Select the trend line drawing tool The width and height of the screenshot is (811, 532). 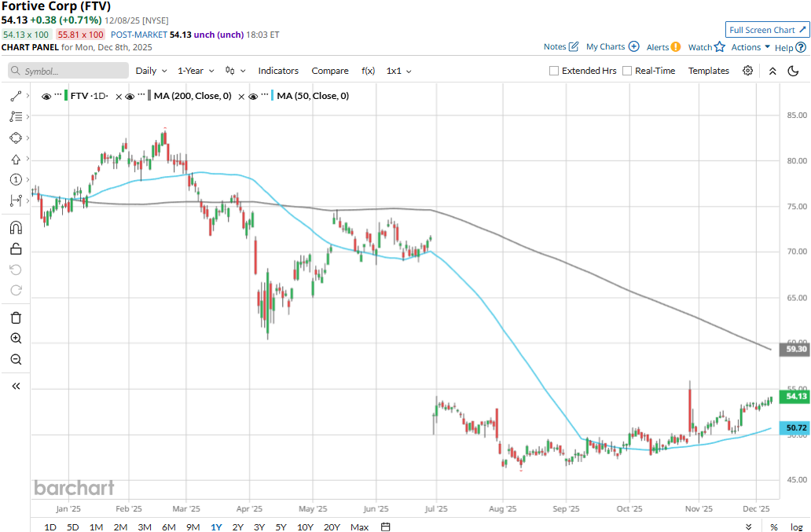click(x=16, y=96)
